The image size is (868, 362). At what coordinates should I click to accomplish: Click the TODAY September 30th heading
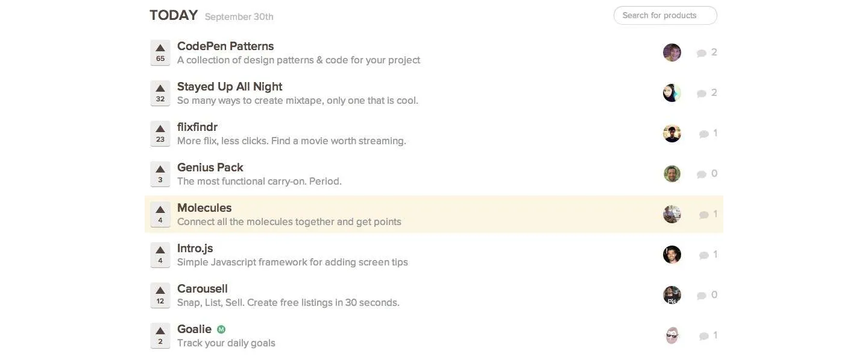(x=173, y=14)
